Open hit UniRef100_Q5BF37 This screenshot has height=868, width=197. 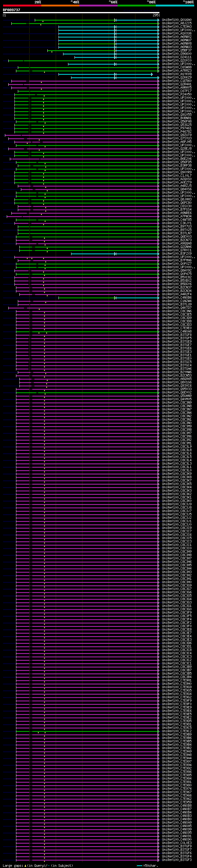pyautogui.click(x=177, y=50)
